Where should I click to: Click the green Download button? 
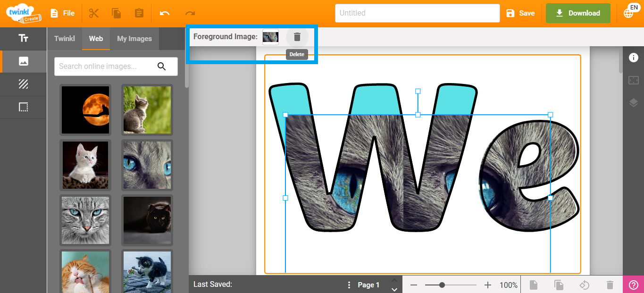(x=577, y=13)
